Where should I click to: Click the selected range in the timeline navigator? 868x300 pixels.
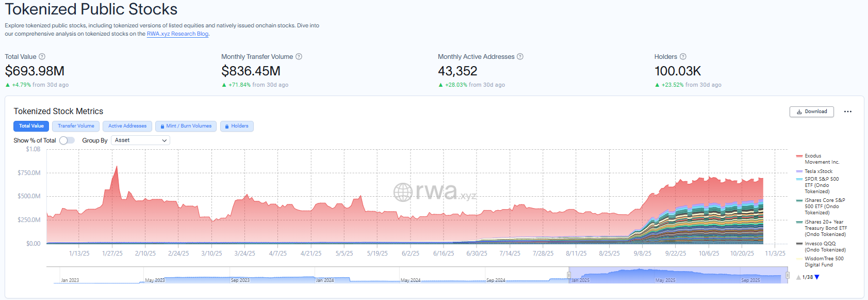678,275
